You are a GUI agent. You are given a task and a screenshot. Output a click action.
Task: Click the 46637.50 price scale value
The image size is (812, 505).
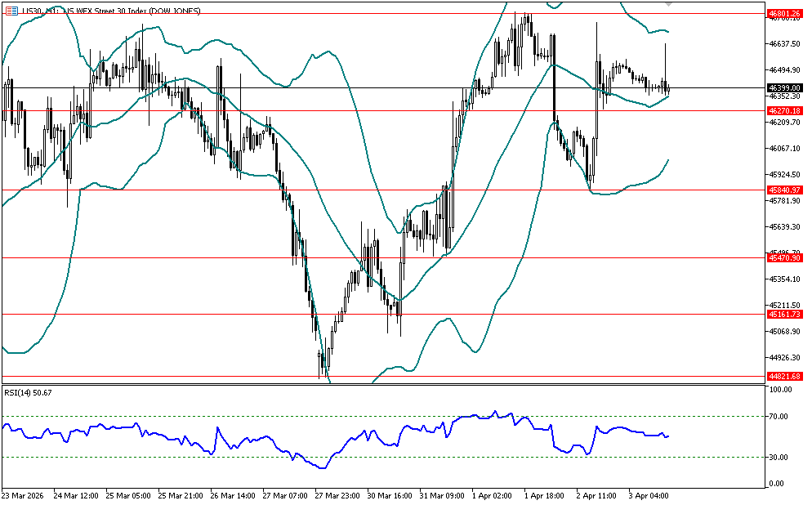[x=783, y=44]
